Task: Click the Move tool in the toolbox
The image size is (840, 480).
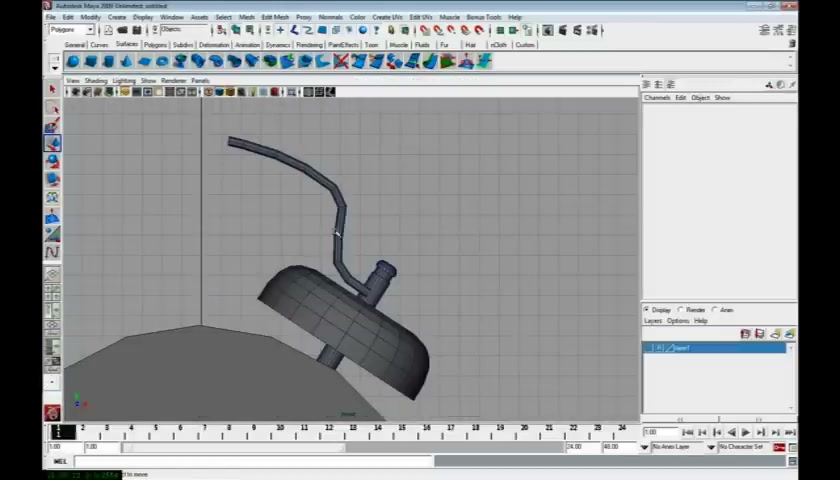Action: 52,144
